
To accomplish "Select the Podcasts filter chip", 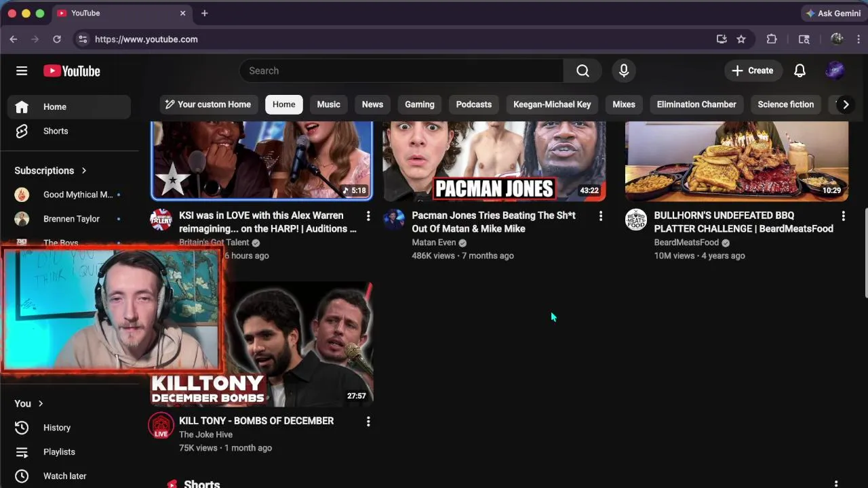I will pos(473,104).
